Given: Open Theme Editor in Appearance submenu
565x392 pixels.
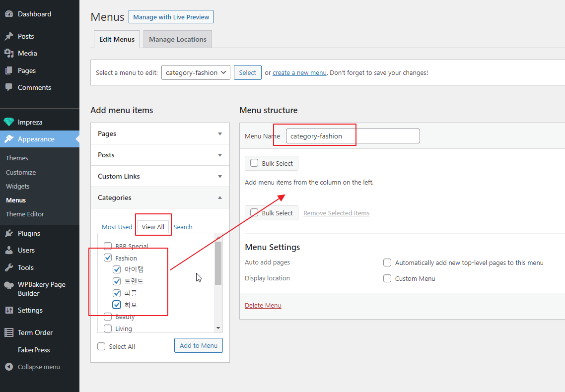Looking at the screenshot, I should [x=25, y=214].
